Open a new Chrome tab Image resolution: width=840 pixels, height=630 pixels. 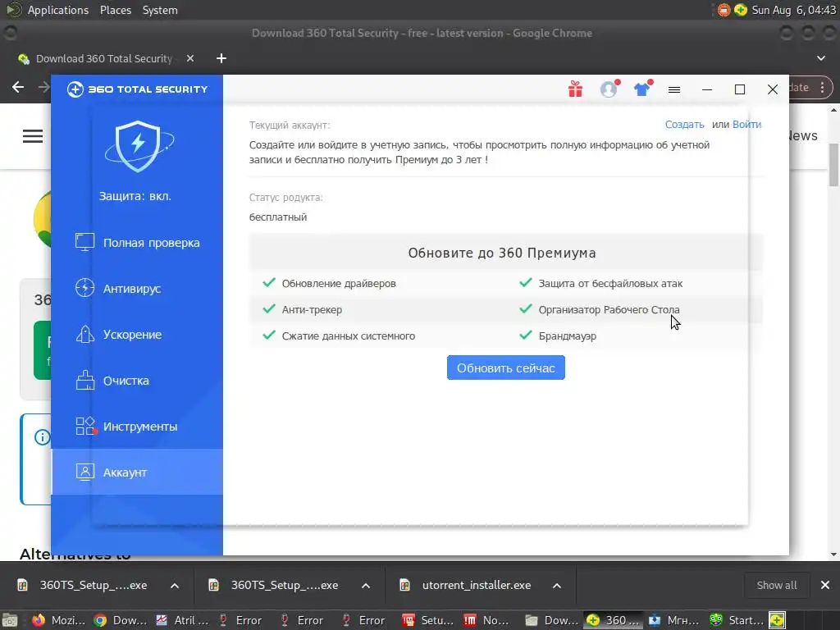[x=221, y=58]
